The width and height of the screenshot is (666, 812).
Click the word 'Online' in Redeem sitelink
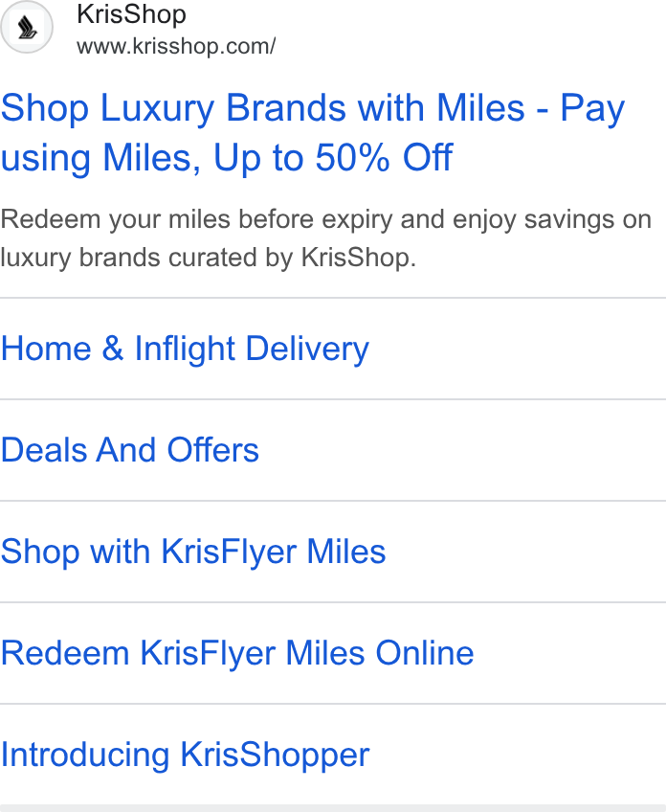[x=424, y=653]
